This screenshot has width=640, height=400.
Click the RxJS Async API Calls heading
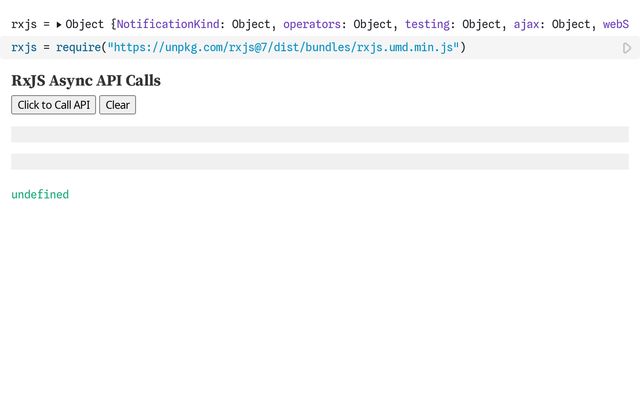[86, 81]
